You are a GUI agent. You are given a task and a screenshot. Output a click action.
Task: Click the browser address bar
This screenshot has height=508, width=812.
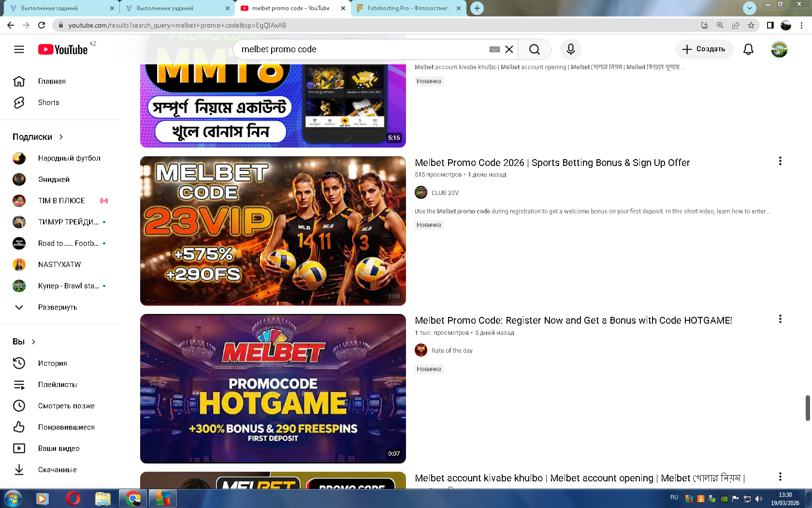(377, 25)
